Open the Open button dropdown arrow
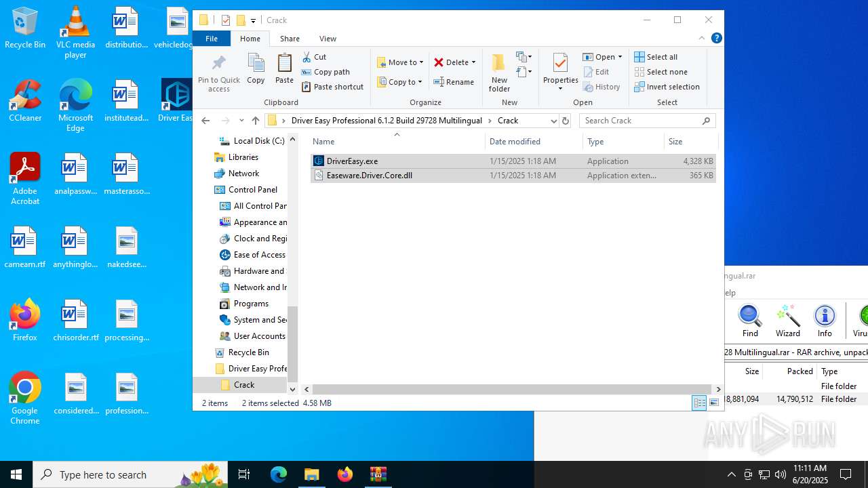The image size is (868, 488). coord(620,57)
